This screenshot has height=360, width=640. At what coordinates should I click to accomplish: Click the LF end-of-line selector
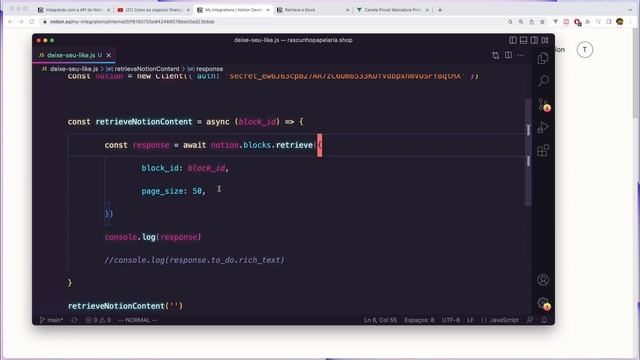click(470, 320)
